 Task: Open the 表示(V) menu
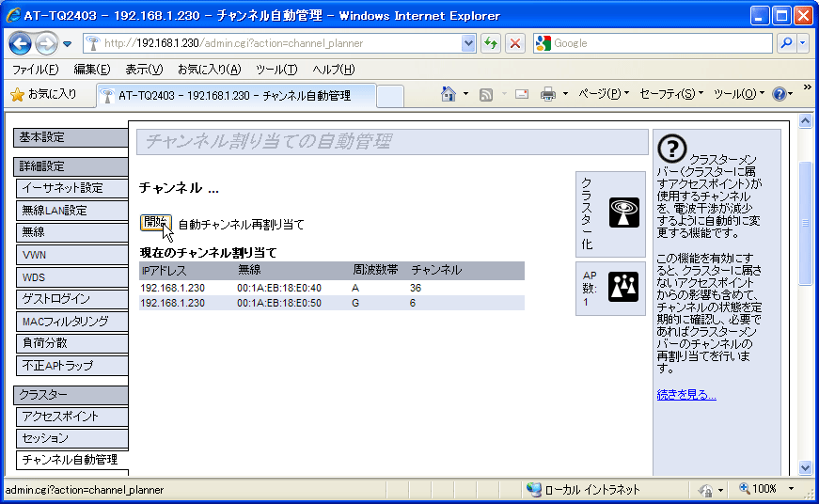[144, 70]
